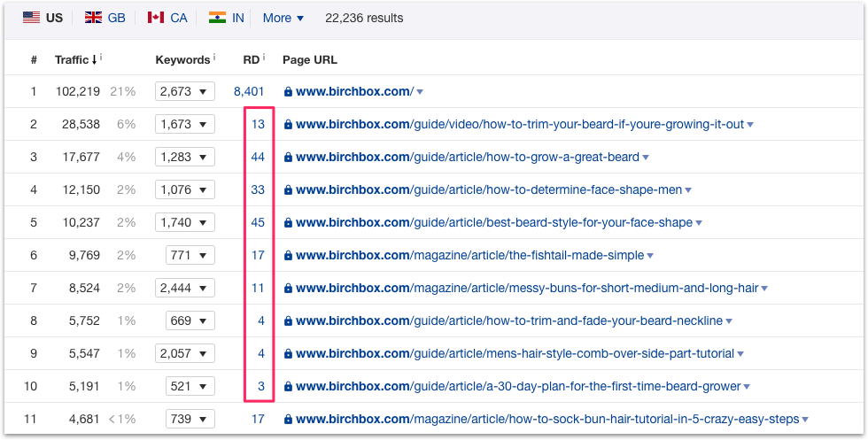The width and height of the screenshot is (868, 440).
Task: Open the 1,283 keywords dropdown
Action: 185,157
